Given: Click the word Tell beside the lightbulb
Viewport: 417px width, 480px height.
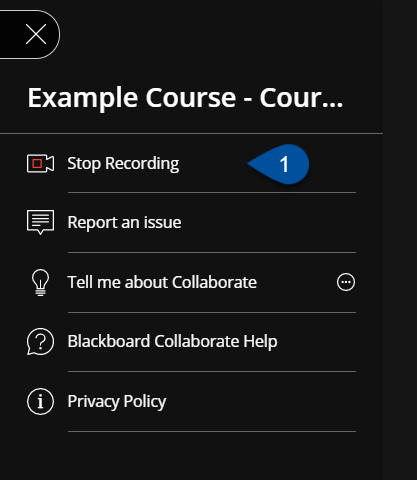Looking at the screenshot, I should [80, 282].
